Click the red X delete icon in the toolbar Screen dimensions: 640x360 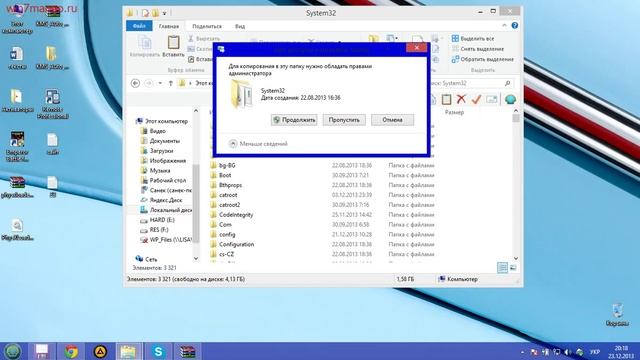pyautogui.click(x=461, y=99)
